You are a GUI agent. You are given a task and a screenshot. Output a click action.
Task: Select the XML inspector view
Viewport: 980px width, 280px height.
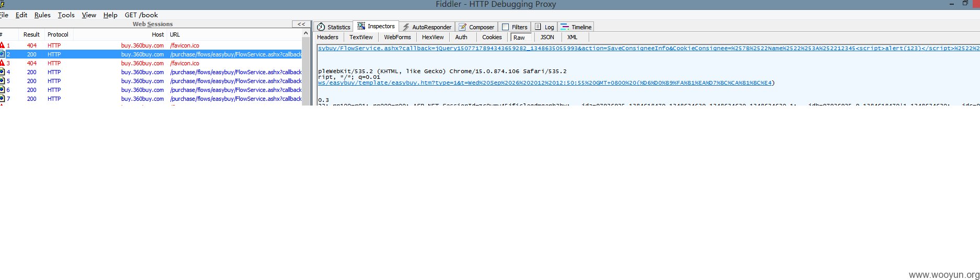coord(573,37)
